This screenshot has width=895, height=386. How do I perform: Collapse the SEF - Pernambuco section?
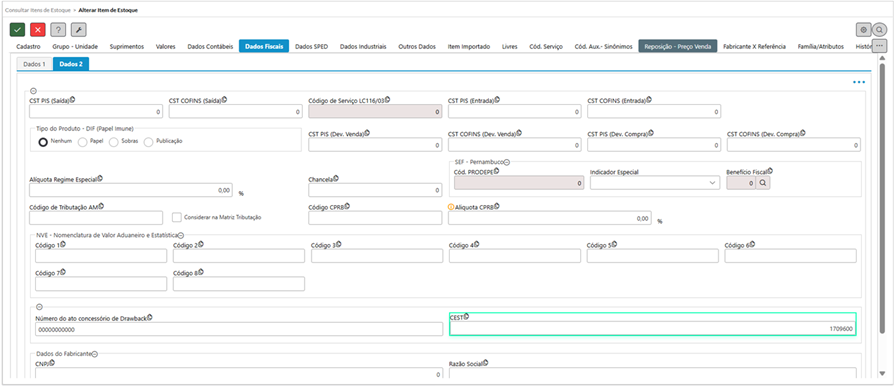(x=506, y=162)
